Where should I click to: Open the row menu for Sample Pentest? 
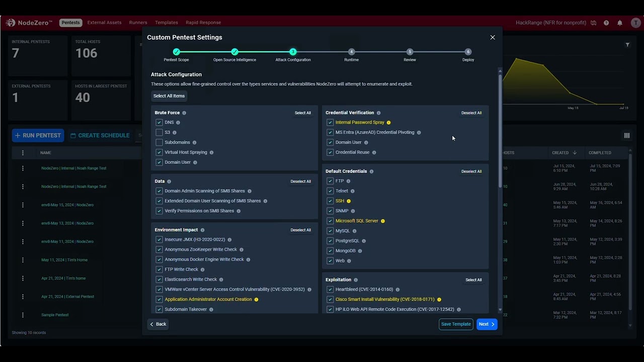point(23,315)
